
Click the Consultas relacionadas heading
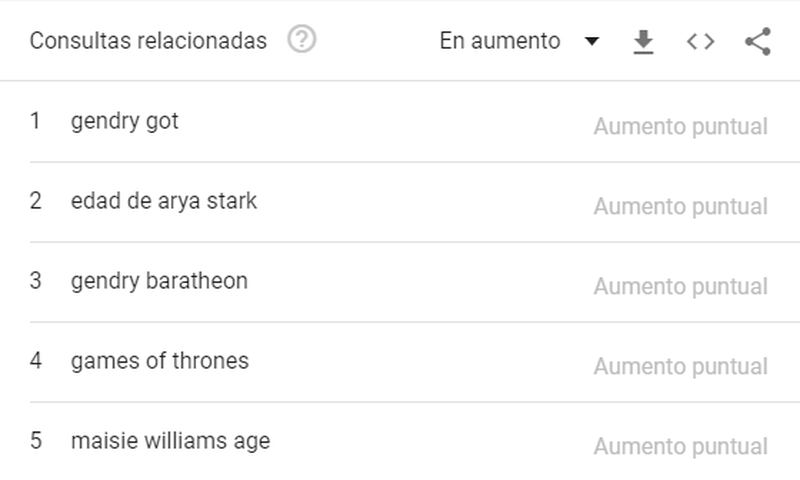148,41
